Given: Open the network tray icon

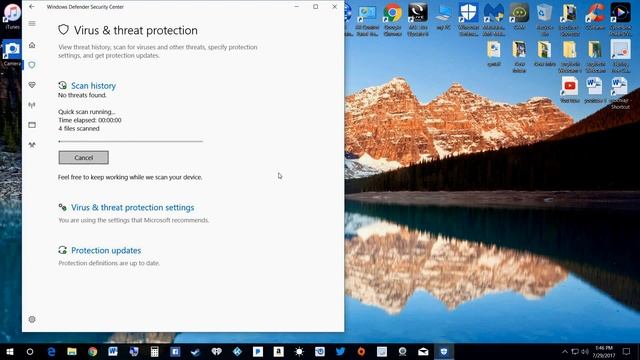Looking at the screenshot, I should click(575, 351).
